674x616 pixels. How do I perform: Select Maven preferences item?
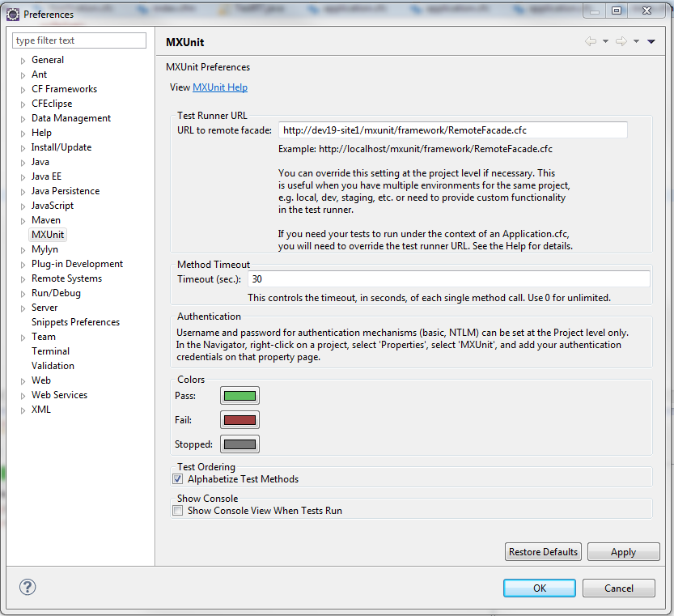click(46, 220)
